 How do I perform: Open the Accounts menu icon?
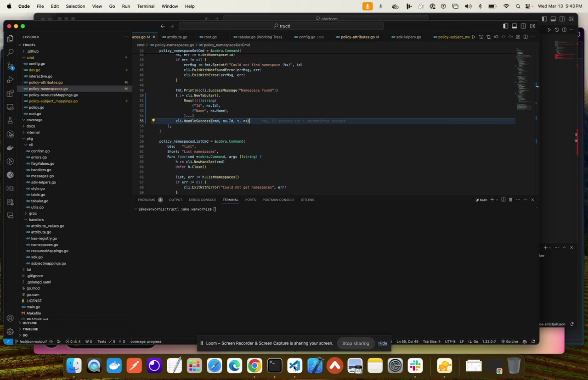pyautogui.click(x=10, y=318)
